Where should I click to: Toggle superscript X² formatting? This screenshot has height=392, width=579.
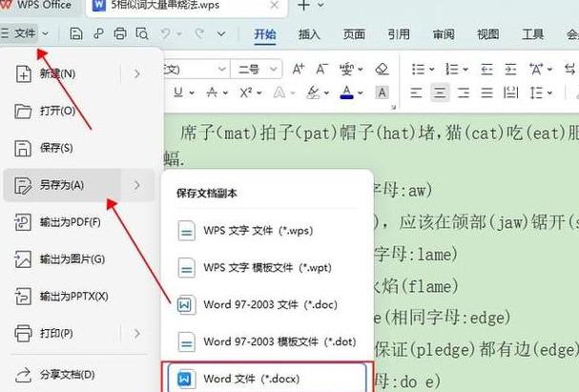246,92
